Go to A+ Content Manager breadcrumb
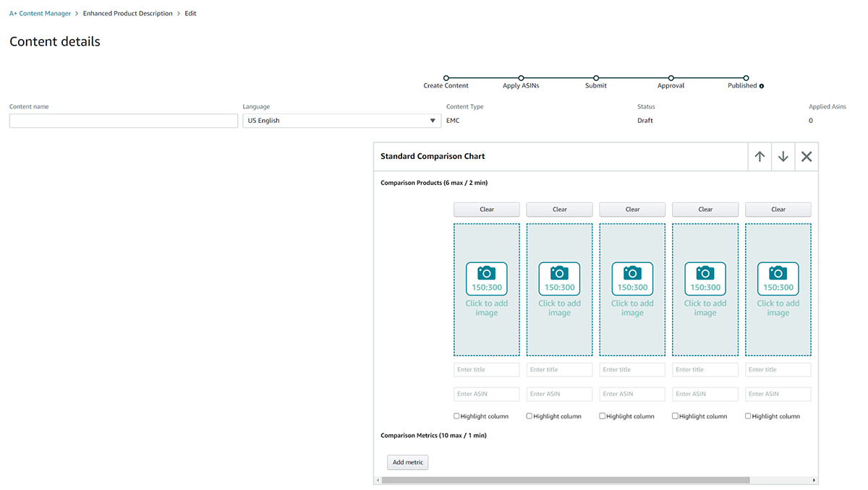The image size is (868, 490). (40, 14)
